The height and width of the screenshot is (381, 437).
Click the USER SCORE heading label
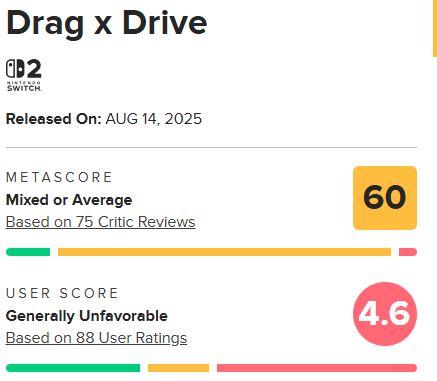[x=62, y=293]
